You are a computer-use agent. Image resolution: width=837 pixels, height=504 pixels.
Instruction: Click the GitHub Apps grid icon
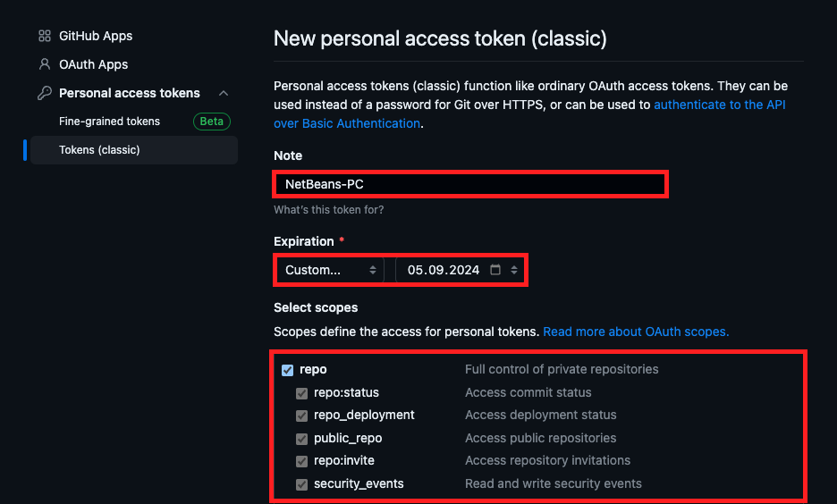point(45,37)
